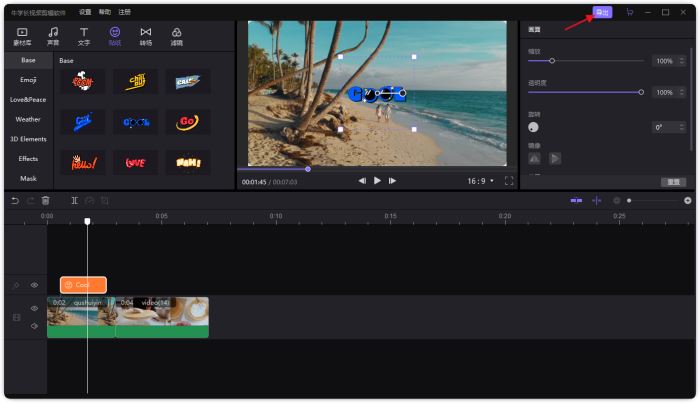700x403 pixels.
Task: Open the filters tab icon
Action: [x=177, y=36]
